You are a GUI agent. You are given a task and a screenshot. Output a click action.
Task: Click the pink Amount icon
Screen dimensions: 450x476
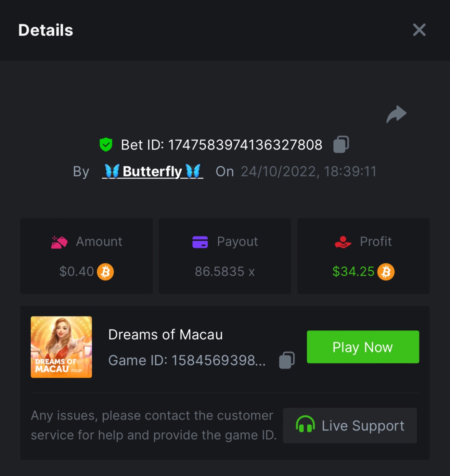coord(59,242)
